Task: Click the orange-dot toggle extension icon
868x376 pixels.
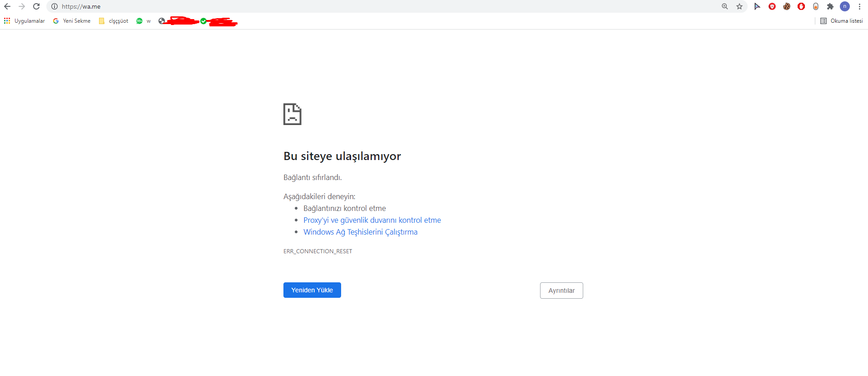Action: pyautogui.click(x=816, y=6)
